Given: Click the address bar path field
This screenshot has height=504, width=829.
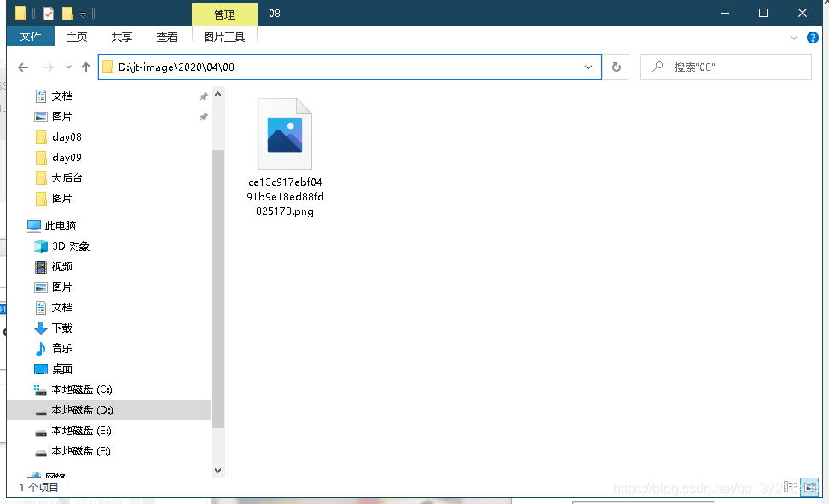Looking at the screenshot, I should click(x=349, y=67).
